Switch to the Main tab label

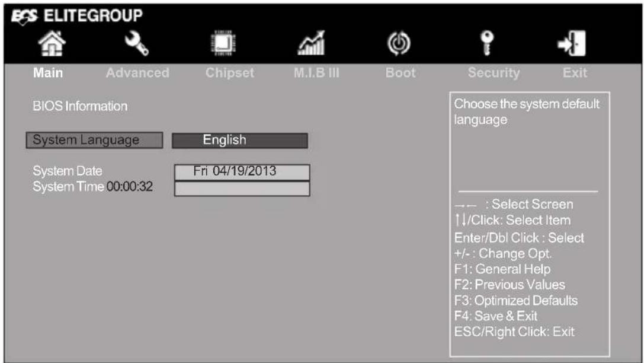click(48, 73)
